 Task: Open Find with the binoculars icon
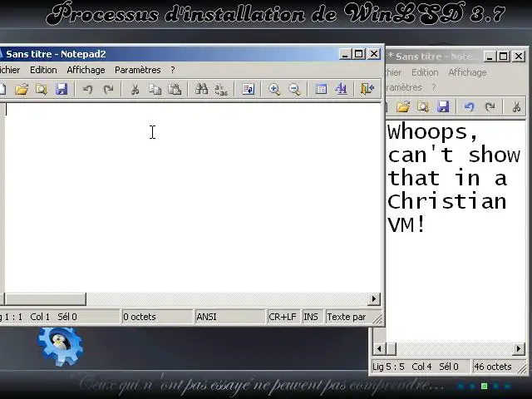[201, 89]
